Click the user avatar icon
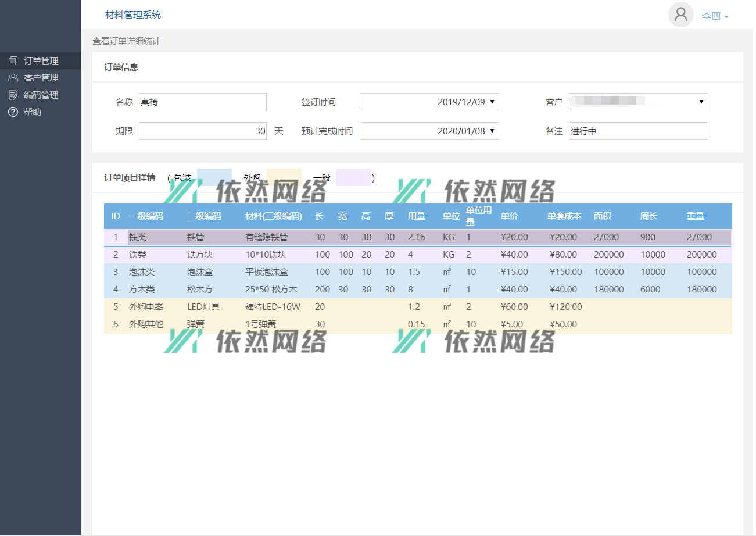This screenshot has height=536, width=756. (680, 15)
